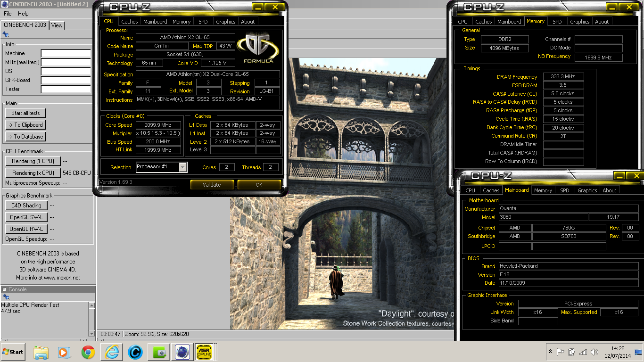The width and height of the screenshot is (644, 362).
Task: Click the www.maxon.net text in CINEBENCH
Action: (62, 278)
